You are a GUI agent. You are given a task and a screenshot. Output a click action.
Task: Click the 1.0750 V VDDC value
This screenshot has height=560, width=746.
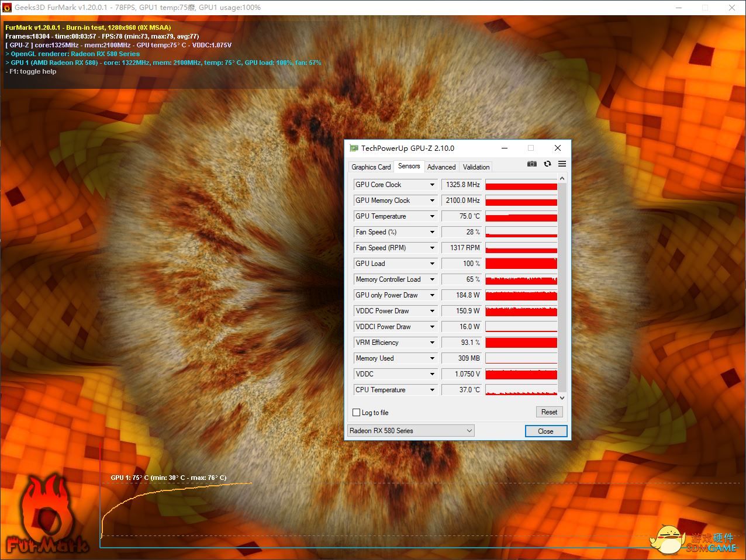[x=462, y=374]
